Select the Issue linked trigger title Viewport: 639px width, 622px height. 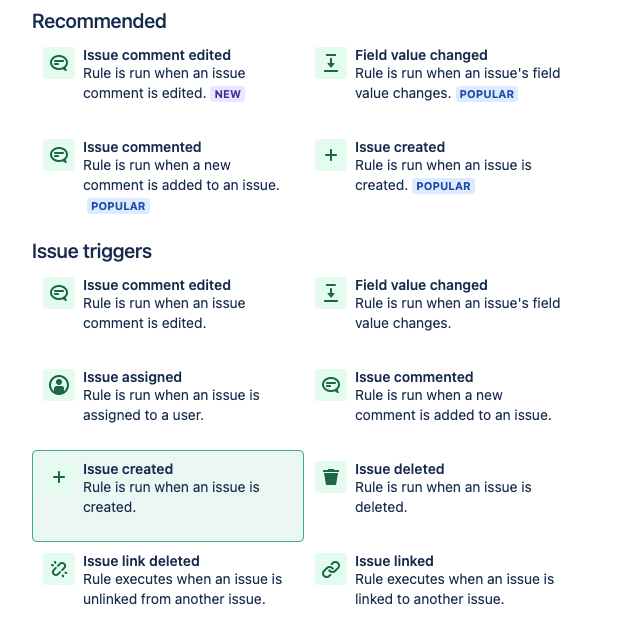[394, 561]
